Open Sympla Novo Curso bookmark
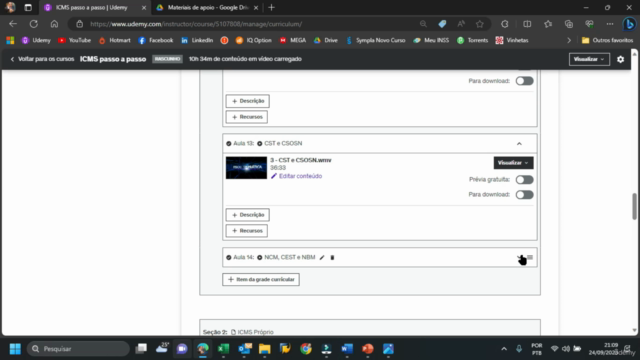The image size is (640, 360). tap(376, 40)
